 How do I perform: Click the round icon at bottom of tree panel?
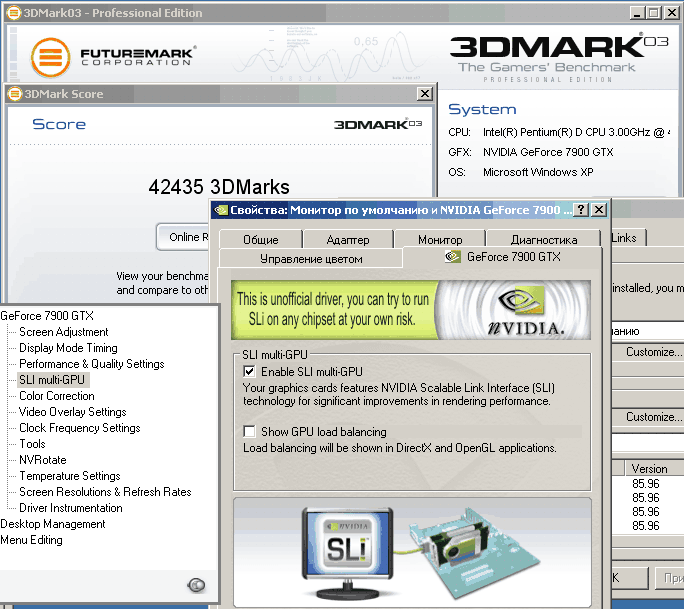click(196, 585)
